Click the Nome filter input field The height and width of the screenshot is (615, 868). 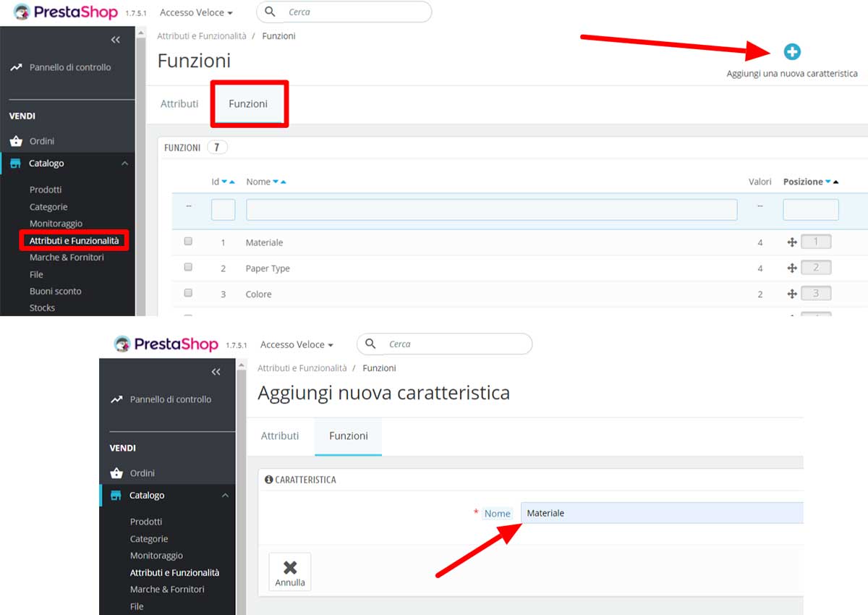(492, 209)
